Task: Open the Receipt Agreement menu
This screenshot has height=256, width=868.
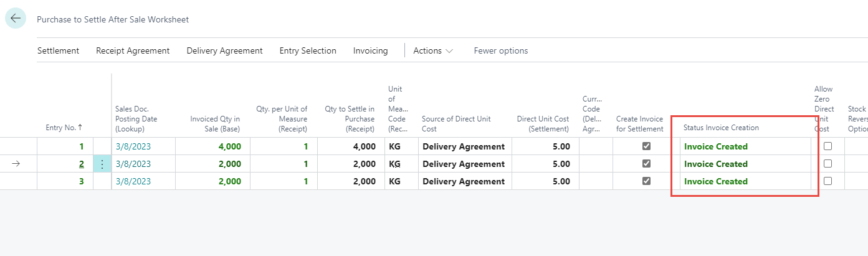Action: click(133, 50)
